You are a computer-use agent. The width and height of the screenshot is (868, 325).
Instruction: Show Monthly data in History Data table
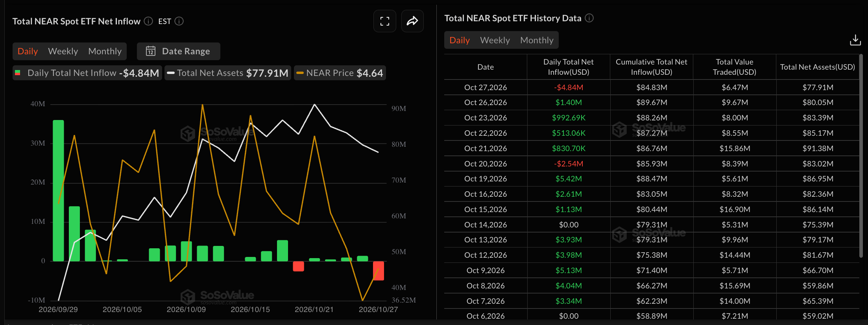[537, 40]
